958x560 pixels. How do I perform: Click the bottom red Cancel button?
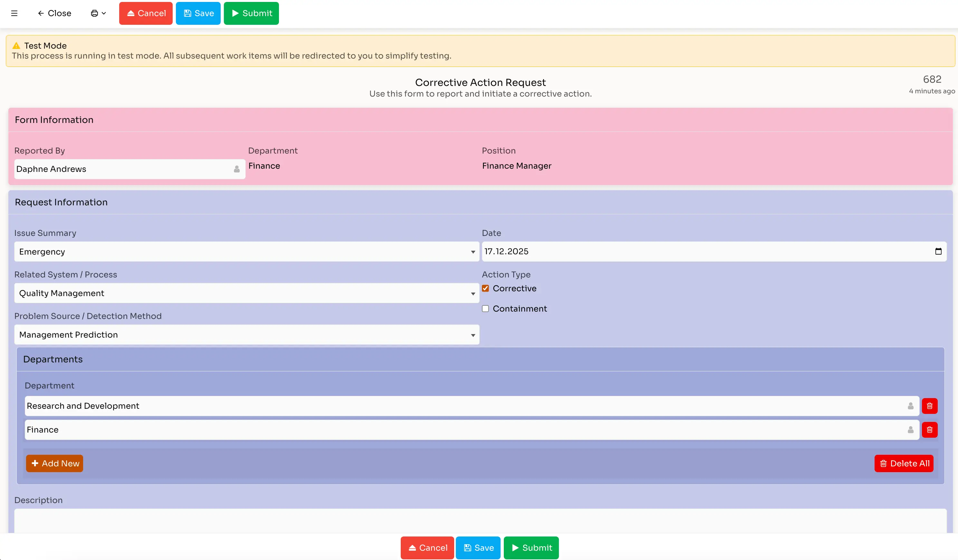point(427,547)
